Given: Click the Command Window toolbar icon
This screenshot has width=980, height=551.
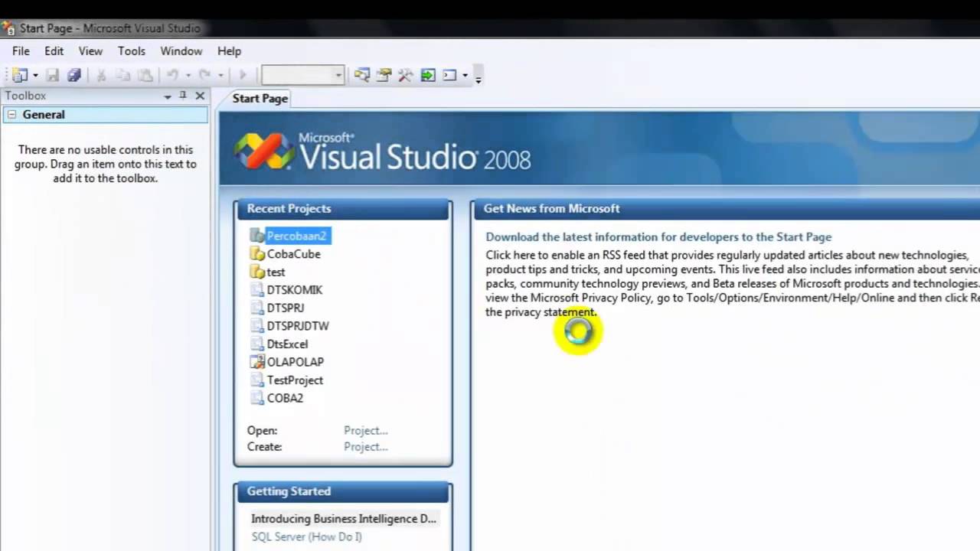Looking at the screenshot, I should pyautogui.click(x=449, y=75).
